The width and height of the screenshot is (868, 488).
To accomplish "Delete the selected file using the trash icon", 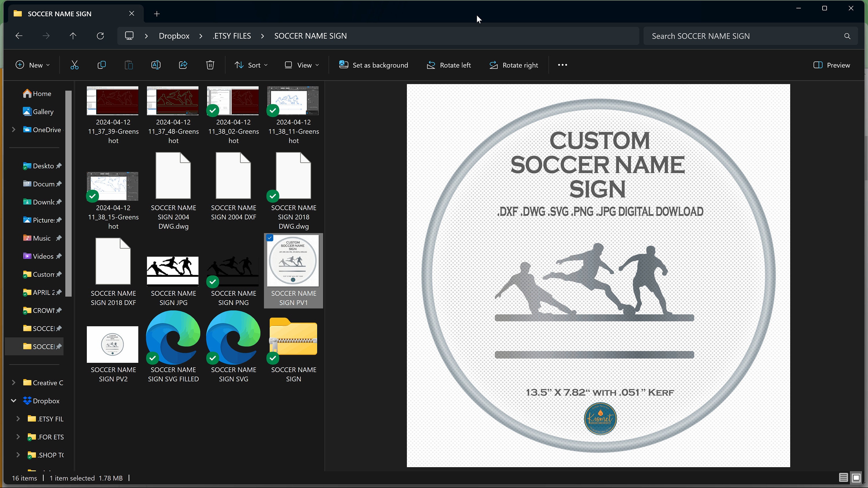I will 209,65.
